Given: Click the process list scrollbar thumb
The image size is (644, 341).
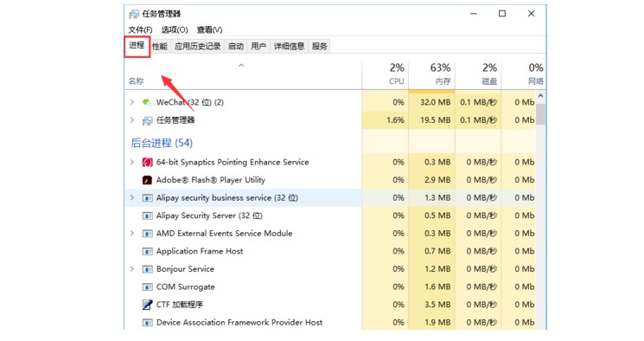Looking at the screenshot, I should (540, 114).
